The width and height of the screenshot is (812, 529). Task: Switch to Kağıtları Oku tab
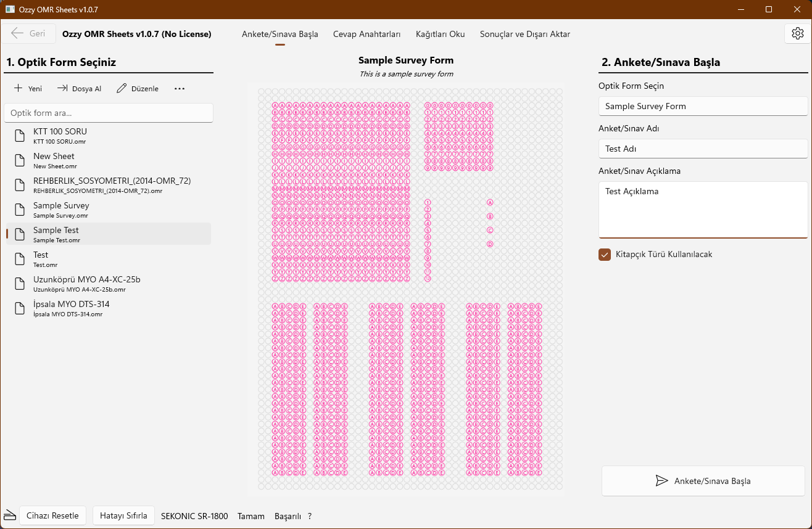440,34
